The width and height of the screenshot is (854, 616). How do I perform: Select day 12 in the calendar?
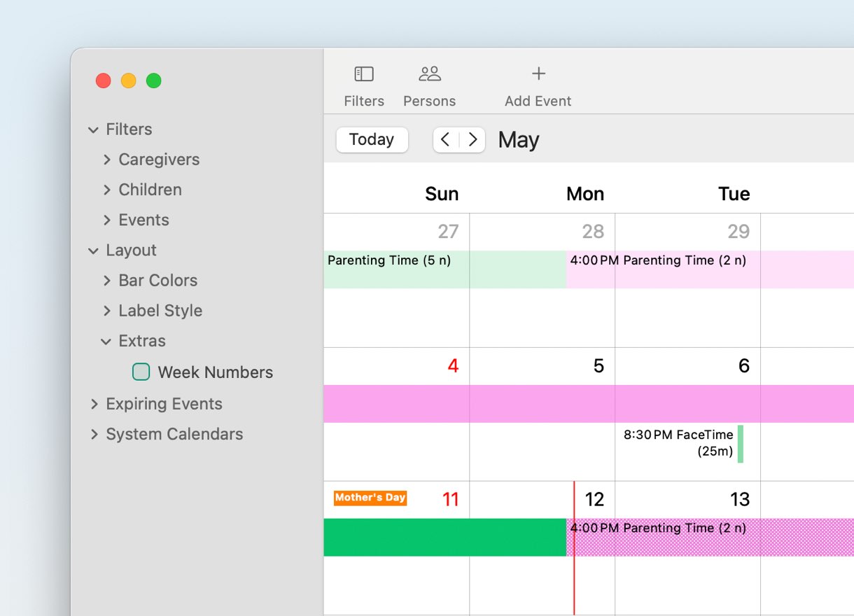tap(594, 500)
